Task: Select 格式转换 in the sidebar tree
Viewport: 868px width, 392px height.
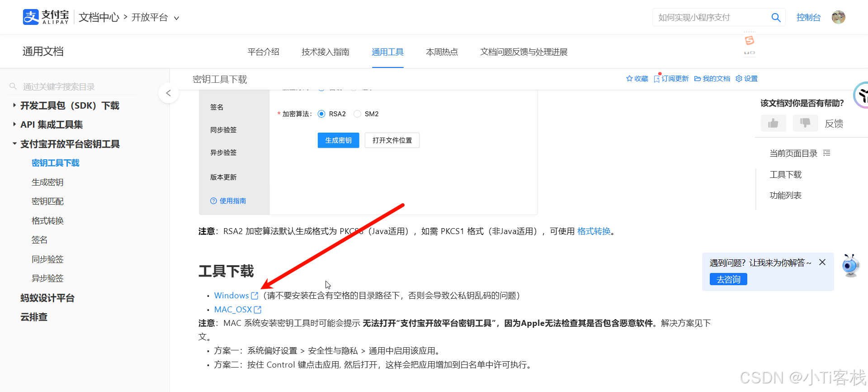Action: coord(47,221)
